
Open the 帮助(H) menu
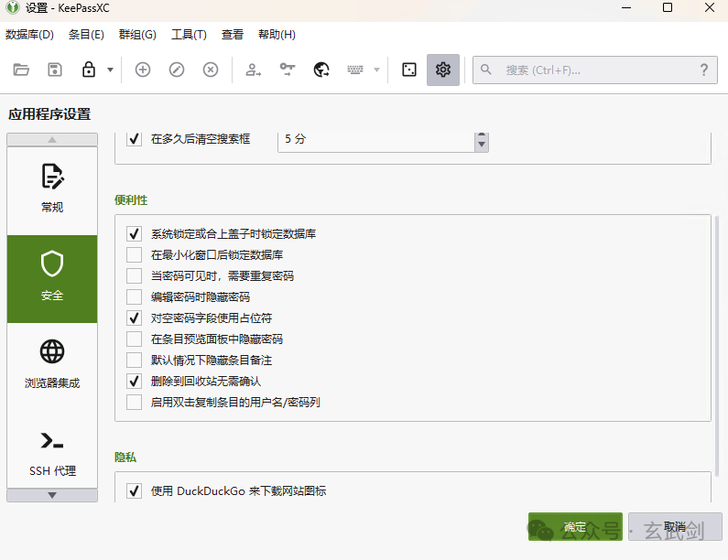277,35
